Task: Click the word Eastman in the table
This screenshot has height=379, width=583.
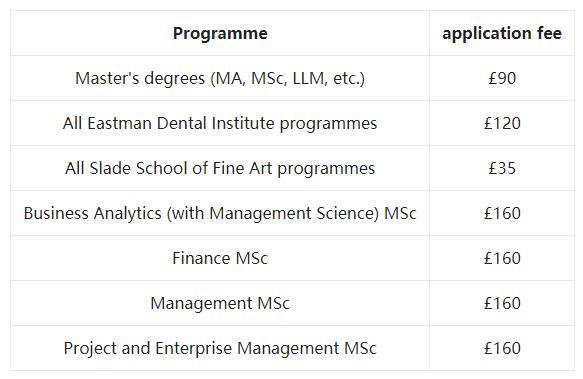Action: click(x=119, y=123)
